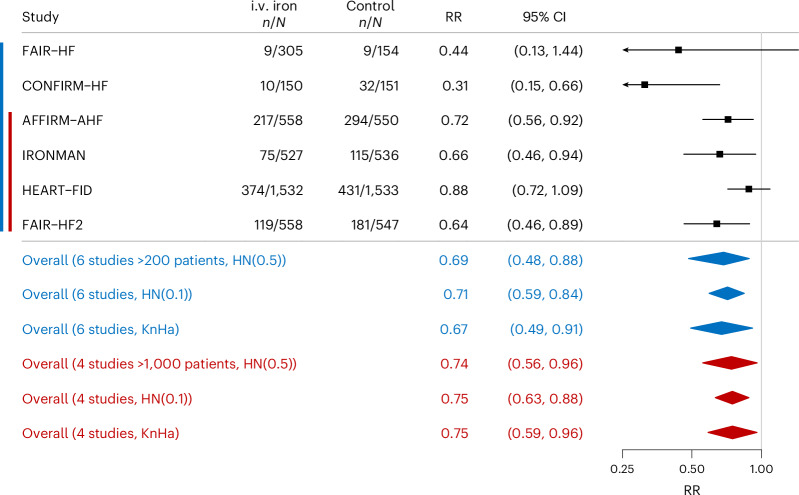
Task: Select the blue diamond for 6 studies HN(0.1)
Action: (x=726, y=294)
